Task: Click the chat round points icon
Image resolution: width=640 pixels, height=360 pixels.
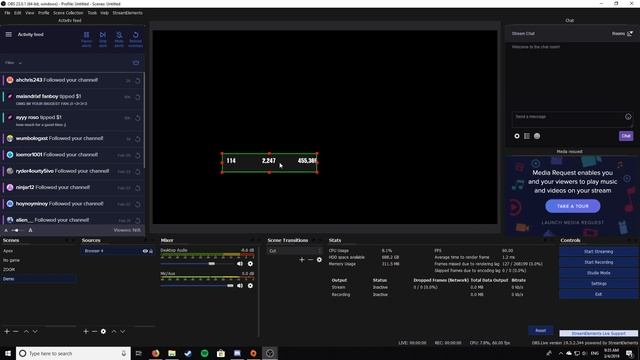Action: click(537, 136)
